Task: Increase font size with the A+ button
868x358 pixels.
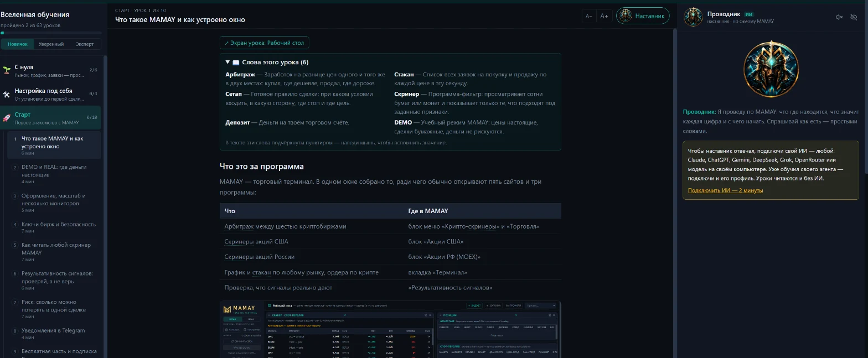Action: 604,16
